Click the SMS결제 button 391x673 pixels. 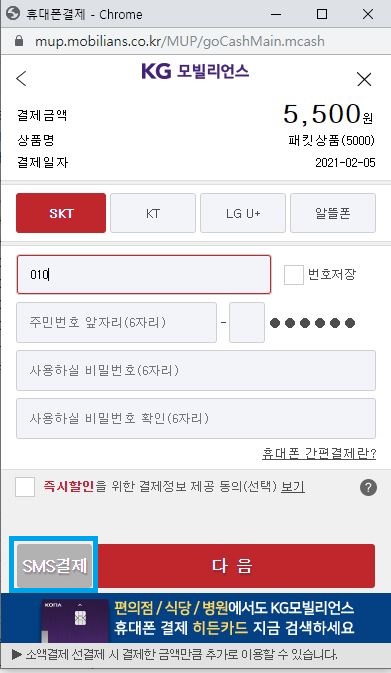tap(54, 566)
